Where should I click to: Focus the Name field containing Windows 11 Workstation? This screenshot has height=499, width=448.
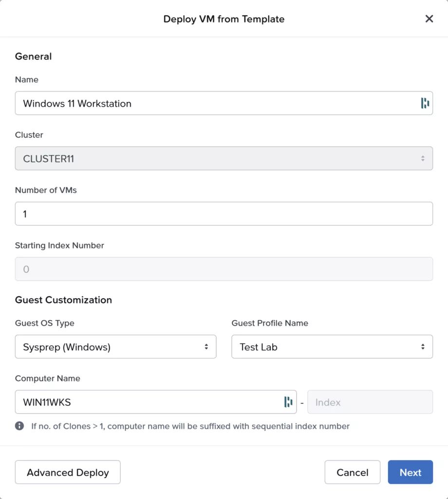[x=224, y=103]
